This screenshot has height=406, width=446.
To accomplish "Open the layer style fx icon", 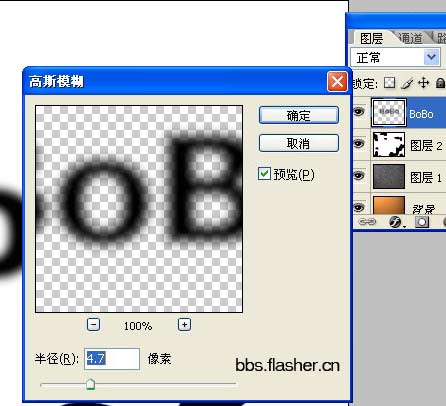I will (396, 222).
